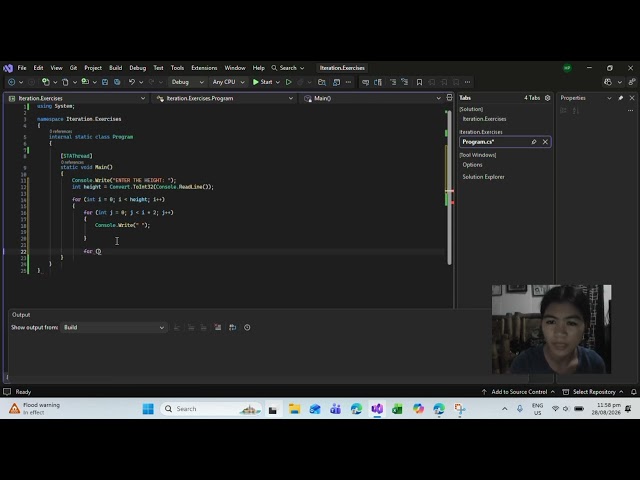The height and width of the screenshot is (480, 640).
Task: Open the Tools menu
Action: [177, 68]
